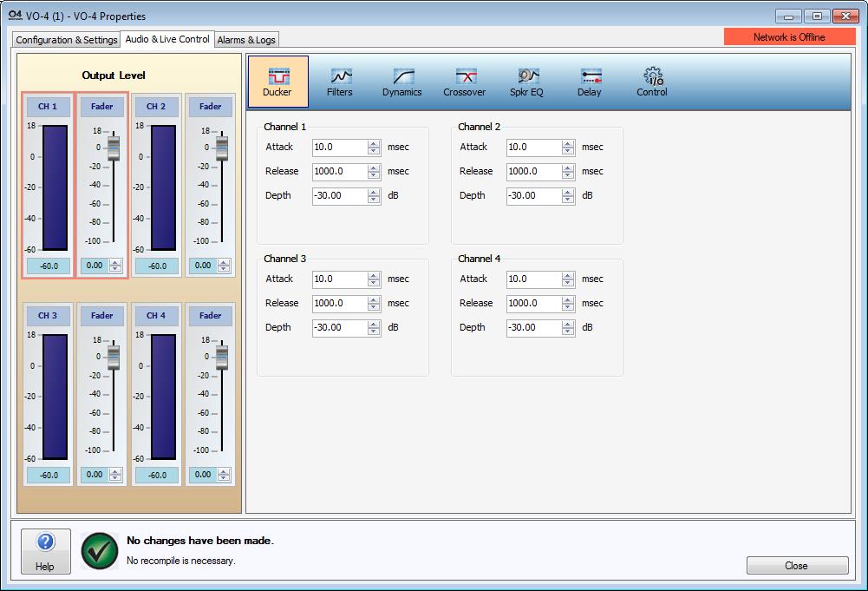Open the Control I/O section

[651, 82]
